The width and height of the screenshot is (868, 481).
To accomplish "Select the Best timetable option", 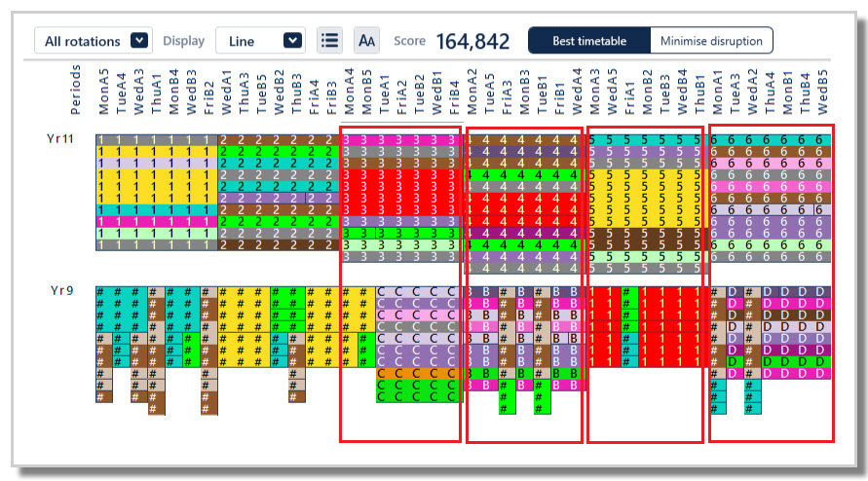I will pos(589,40).
